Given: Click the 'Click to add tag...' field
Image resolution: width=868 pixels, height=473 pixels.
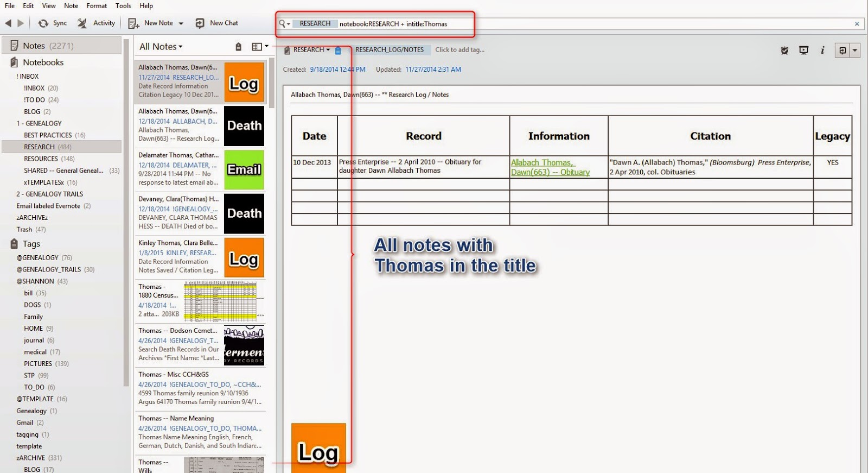Looking at the screenshot, I should (459, 49).
